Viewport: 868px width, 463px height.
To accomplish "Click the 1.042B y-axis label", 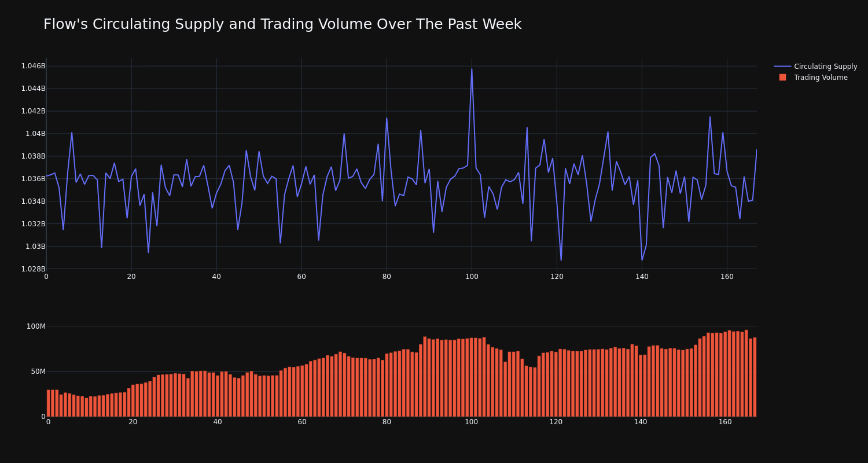I will pos(33,111).
